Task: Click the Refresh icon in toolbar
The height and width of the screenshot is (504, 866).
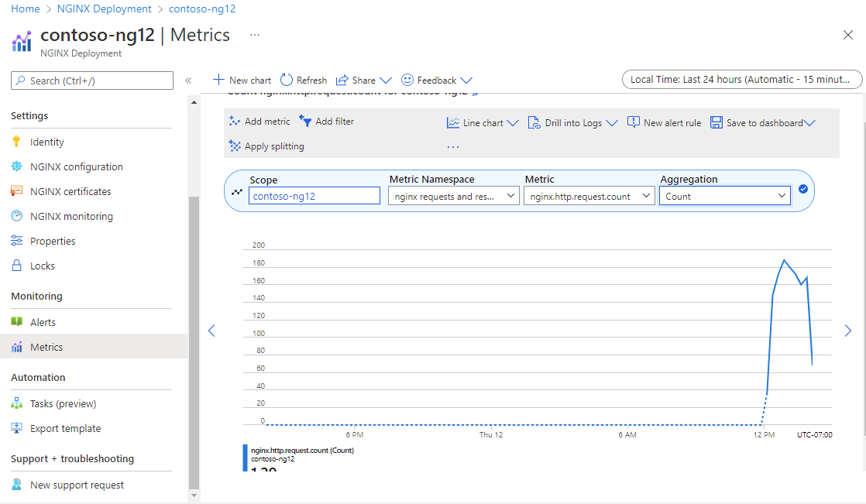Action: (x=287, y=81)
